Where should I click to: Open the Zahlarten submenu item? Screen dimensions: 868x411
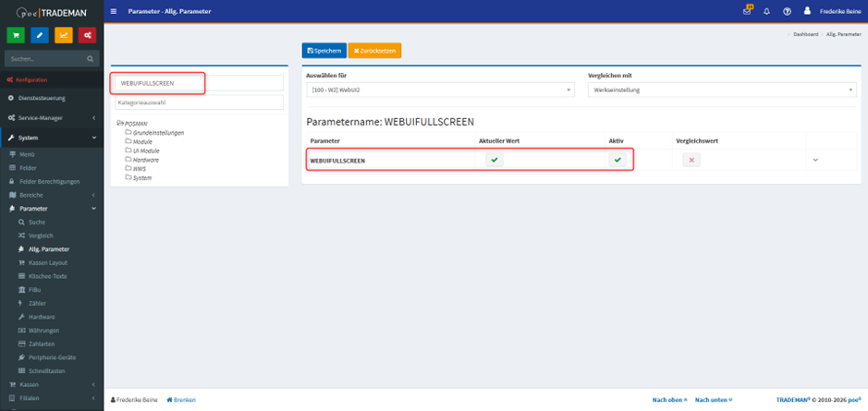pos(52,345)
